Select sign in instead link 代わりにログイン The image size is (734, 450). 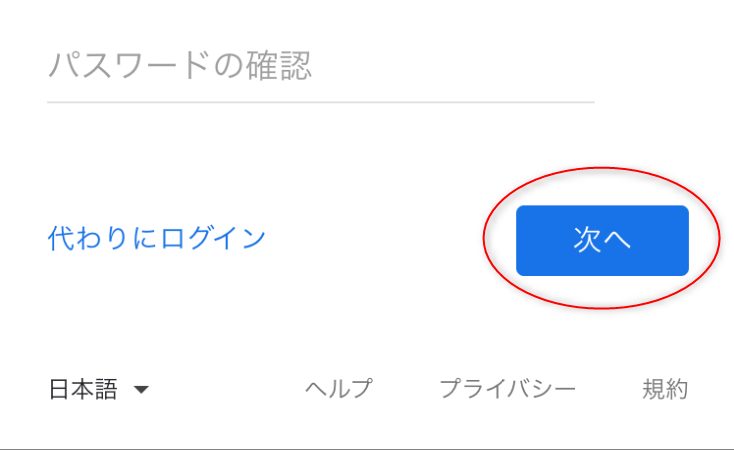pyautogui.click(x=157, y=238)
